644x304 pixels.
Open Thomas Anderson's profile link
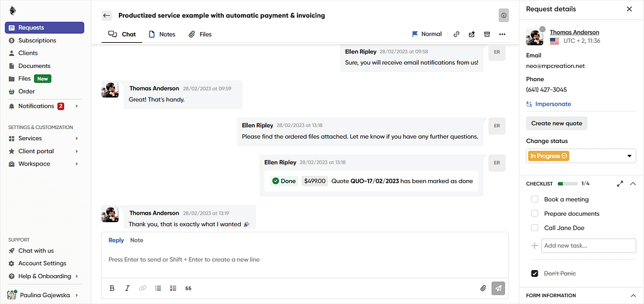[x=574, y=32]
